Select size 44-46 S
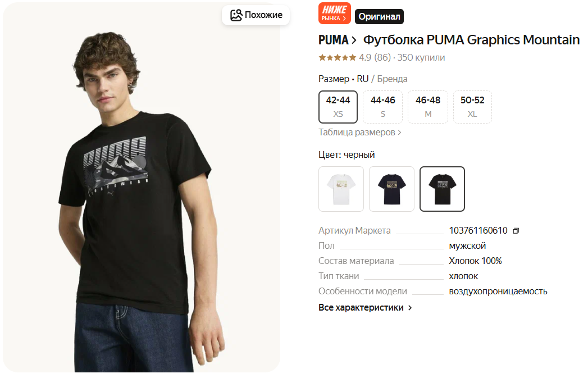Viewport: 588px width, 378px height. 382,107
